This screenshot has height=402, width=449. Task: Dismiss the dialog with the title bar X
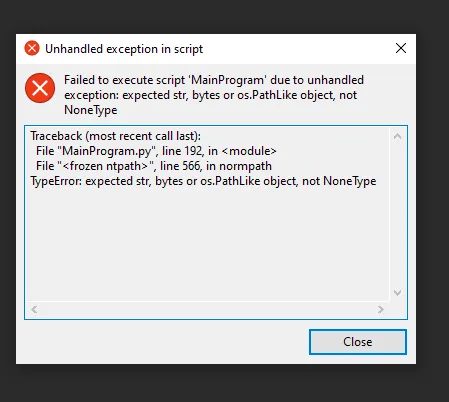pyautogui.click(x=401, y=48)
